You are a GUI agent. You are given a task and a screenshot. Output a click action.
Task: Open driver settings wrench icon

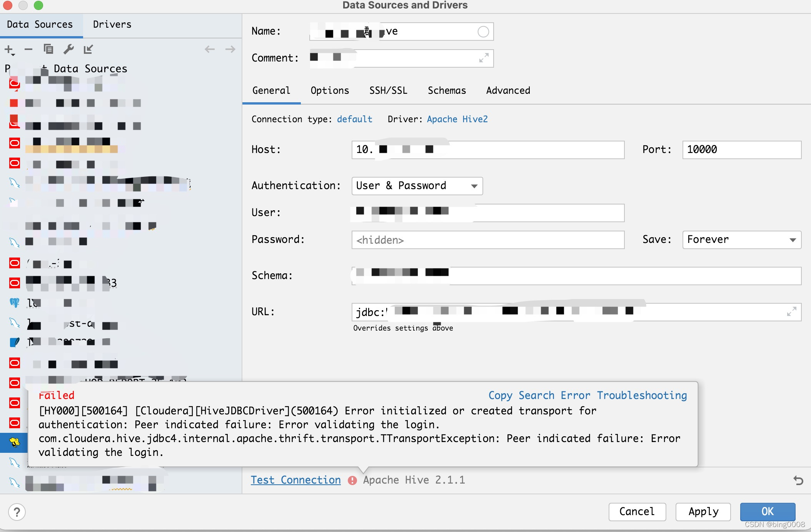point(68,49)
